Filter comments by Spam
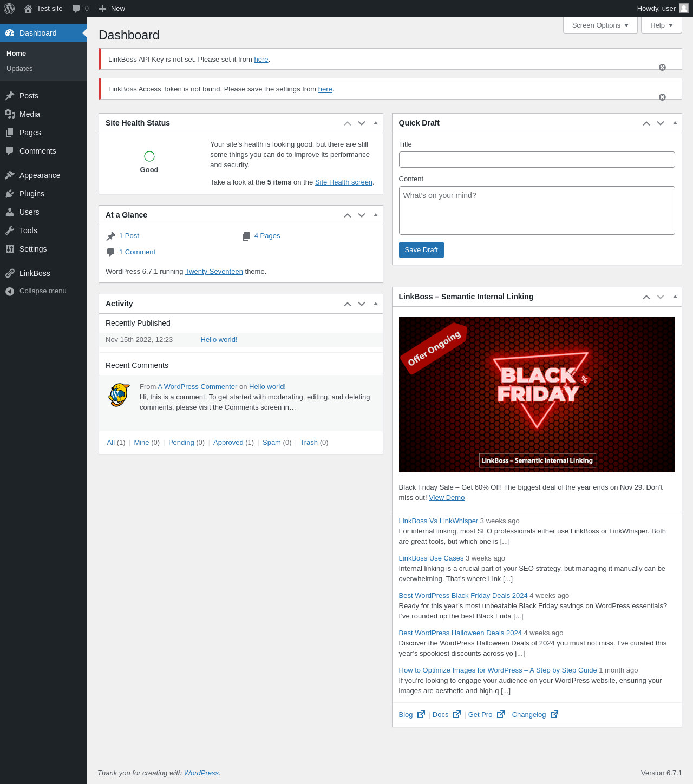Image resolution: width=693 pixels, height=784 pixels. [x=272, y=443]
